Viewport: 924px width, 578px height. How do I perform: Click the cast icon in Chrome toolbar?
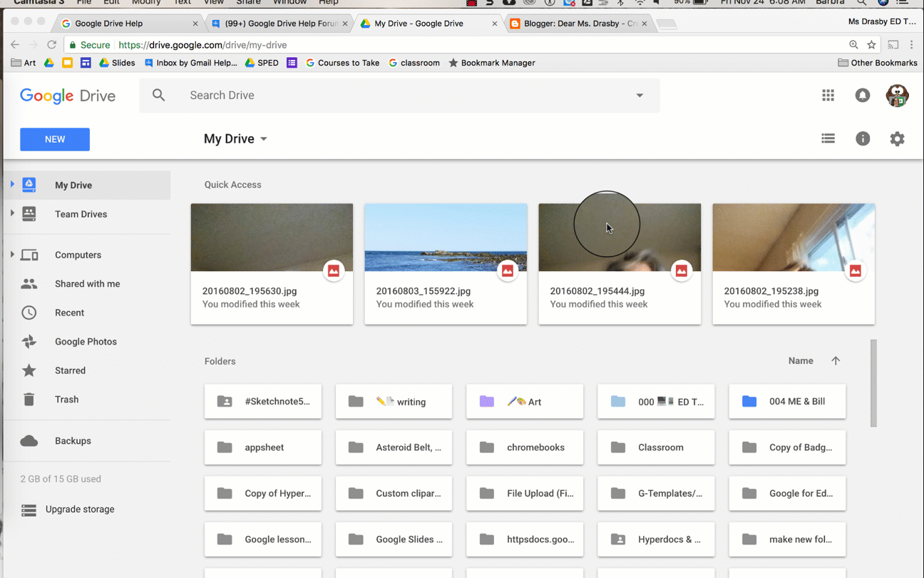pos(893,44)
